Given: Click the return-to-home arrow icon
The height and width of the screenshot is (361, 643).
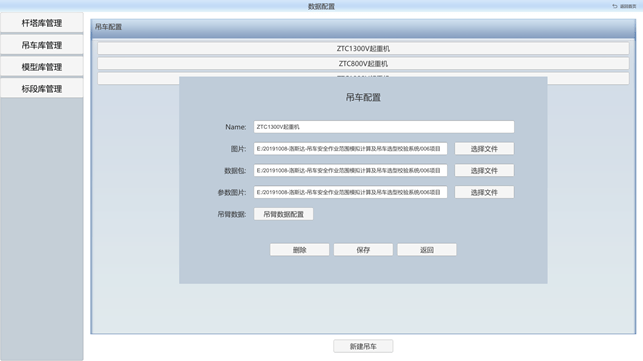Looking at the screenshot, I should (x=614, y=6).
